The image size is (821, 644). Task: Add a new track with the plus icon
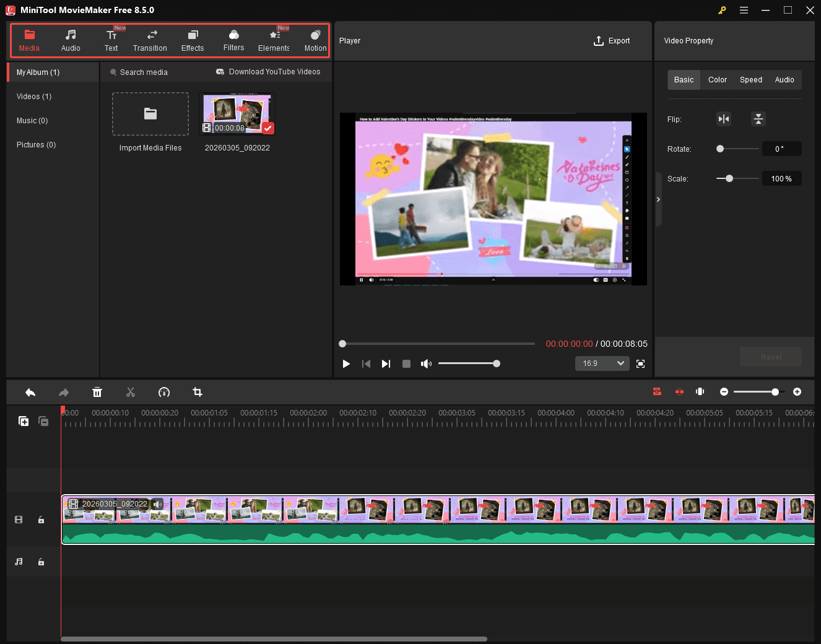[x=24, y=421]
